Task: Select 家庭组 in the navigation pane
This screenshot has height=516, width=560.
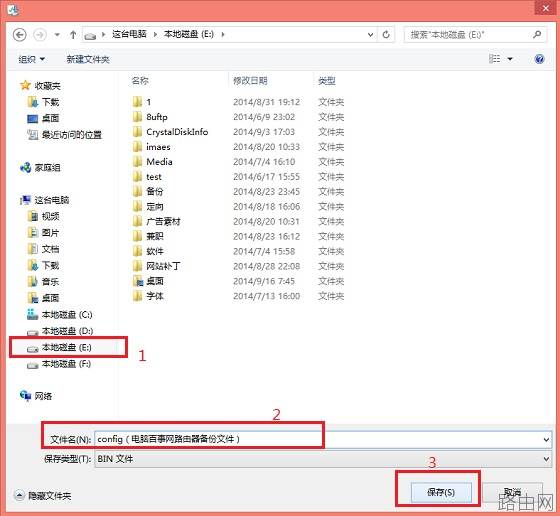Action: click(48, 167)
